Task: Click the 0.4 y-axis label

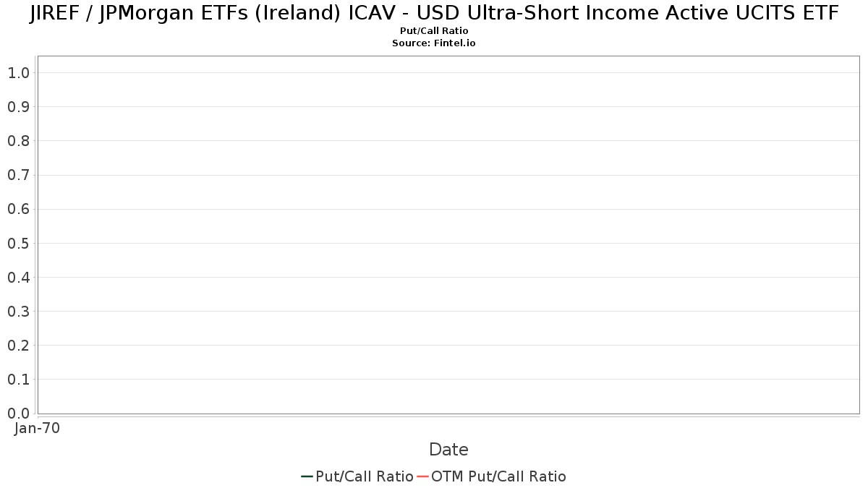Action: point(18,278)
